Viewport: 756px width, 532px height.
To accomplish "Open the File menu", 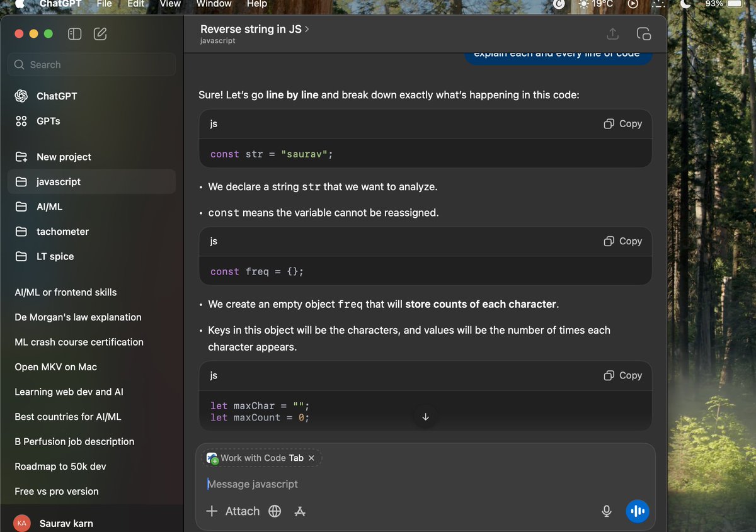I will coord(104,4).
